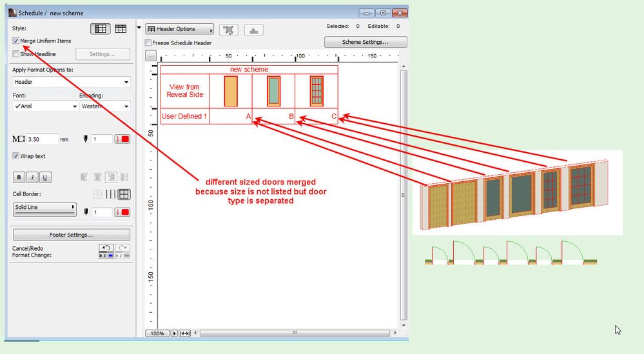Align cell text to the right
644x354 pixels.
click(110, 177)
